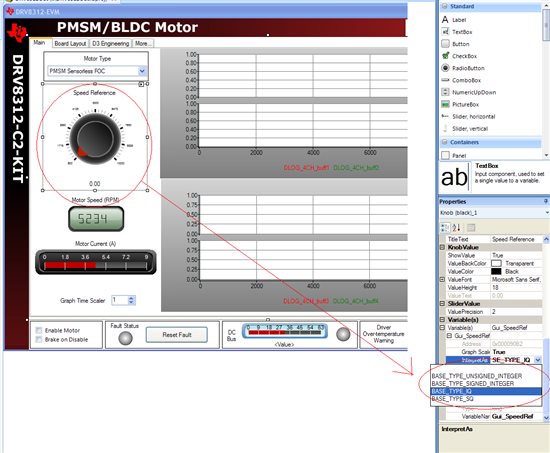The width and height of the screenshot is (550, 453).
Task: Click the Motor Speed RPM display
Action: (96, 219)
